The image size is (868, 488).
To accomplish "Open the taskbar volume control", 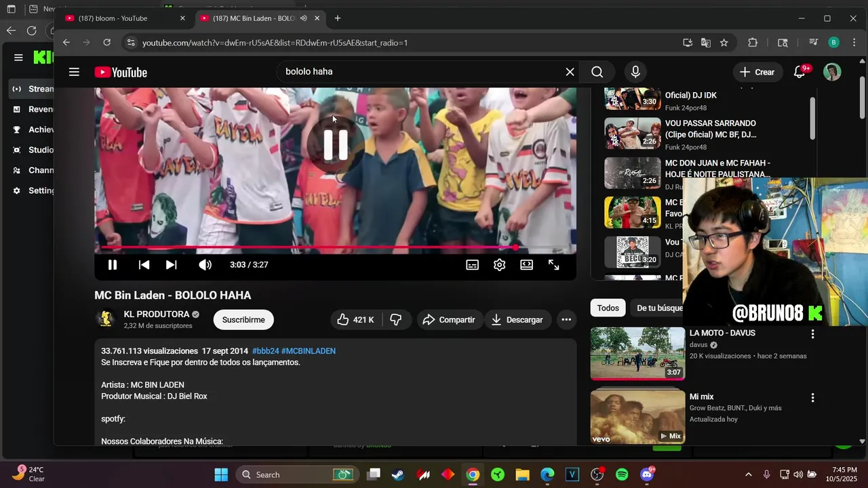I will 798,474.
